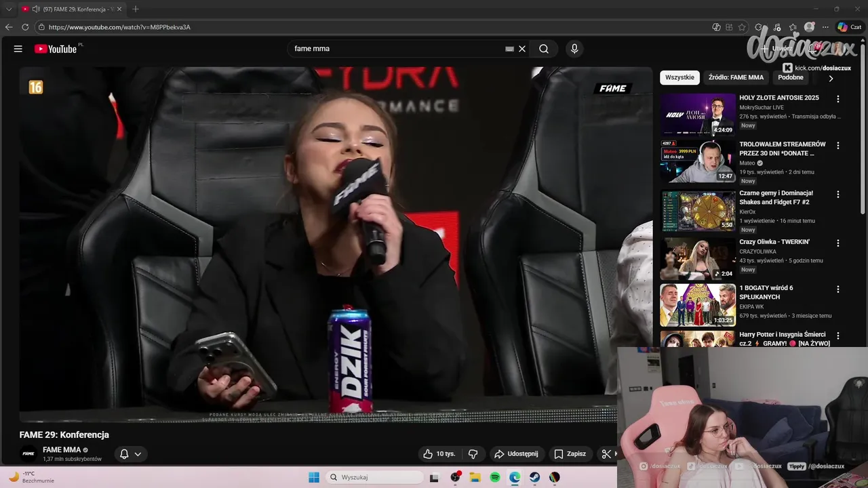Viewport: 868px width, 488px height.
Task: Select the FAME 29: Konferencja browser tab
Action: (72, 9)
